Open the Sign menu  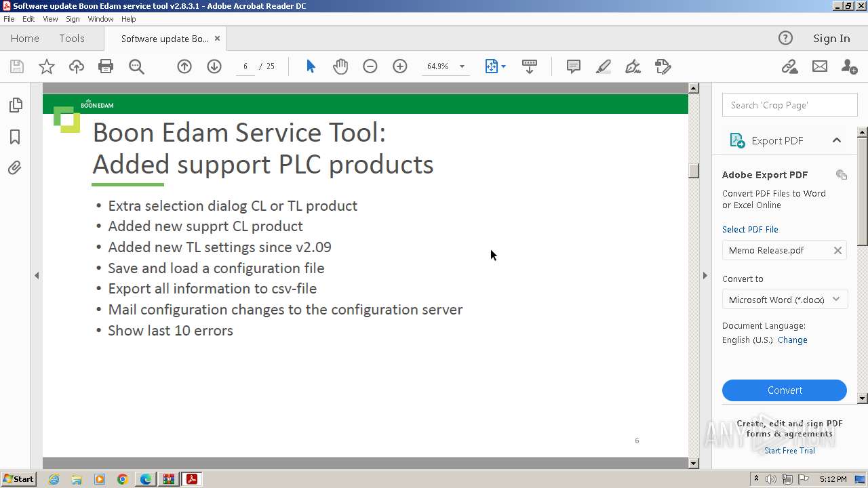click(x=73, y=19)
